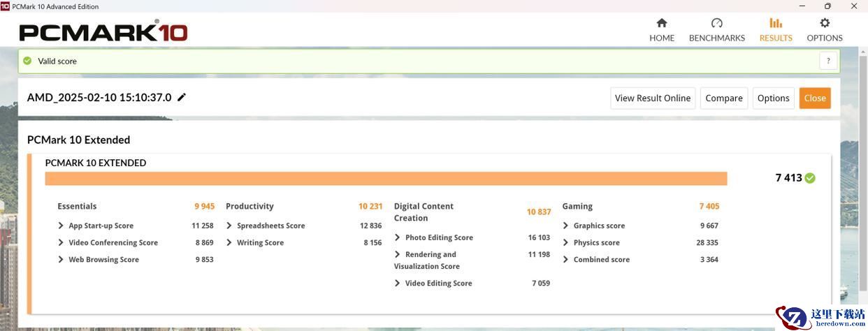Click the Physics score value 28 335
Image resolution: width=868 pixels, height=331 pixels.
707,242
